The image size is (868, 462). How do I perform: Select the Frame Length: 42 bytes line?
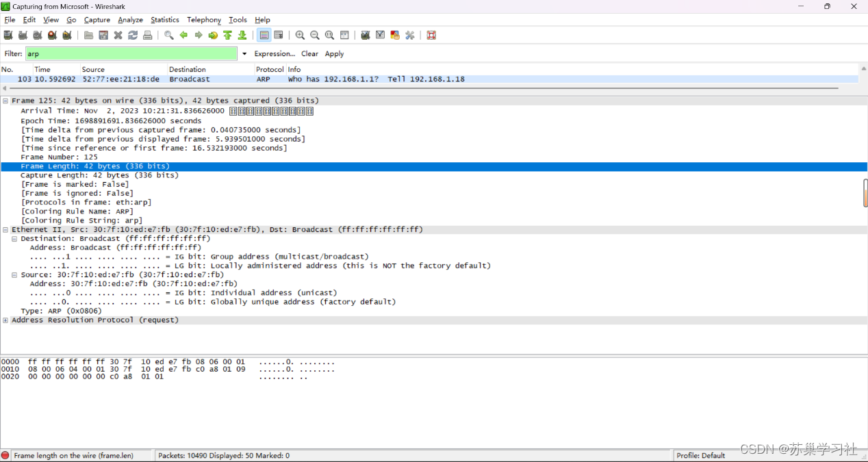click(434, 166)
